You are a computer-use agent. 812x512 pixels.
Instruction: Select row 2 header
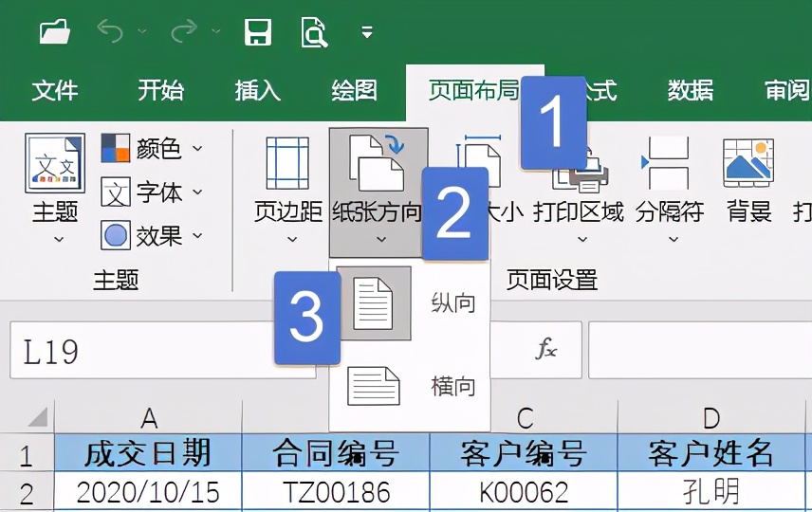coord(26,493)
